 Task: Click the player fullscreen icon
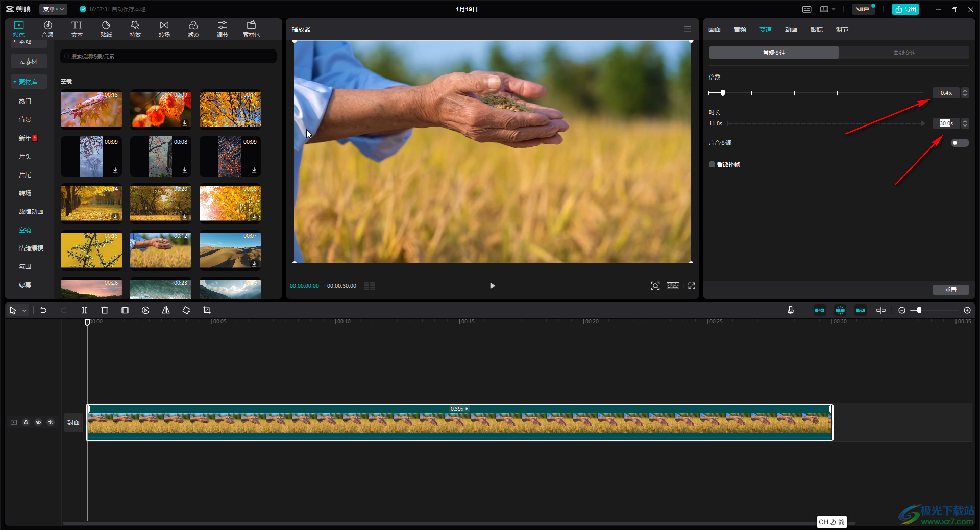[692, 286]
